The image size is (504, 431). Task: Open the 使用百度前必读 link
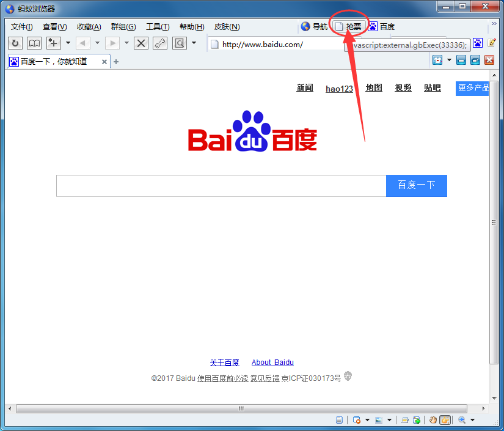[222, 378]
